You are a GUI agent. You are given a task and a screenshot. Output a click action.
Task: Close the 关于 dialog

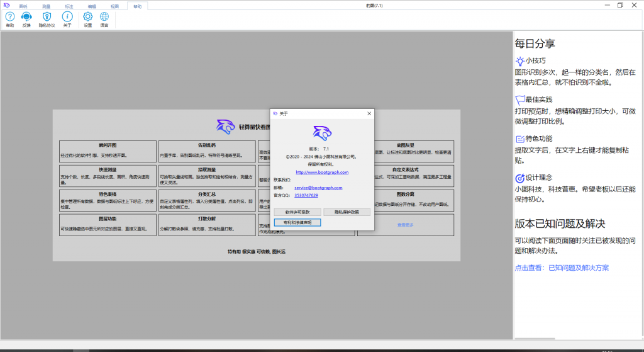coord(369,113)
